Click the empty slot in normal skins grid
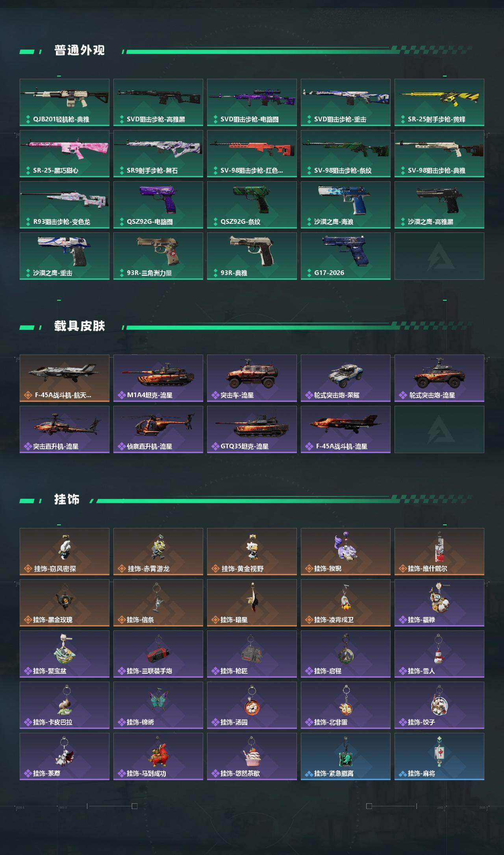 439,256
